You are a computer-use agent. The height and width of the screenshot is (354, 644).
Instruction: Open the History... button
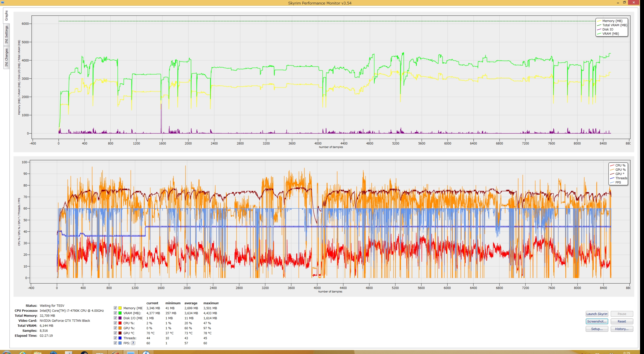click(x=622, y=329)
